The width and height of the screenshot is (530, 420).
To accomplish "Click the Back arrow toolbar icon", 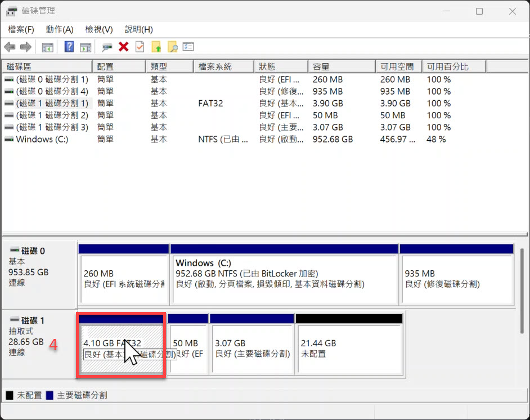I will pos(10,47).
